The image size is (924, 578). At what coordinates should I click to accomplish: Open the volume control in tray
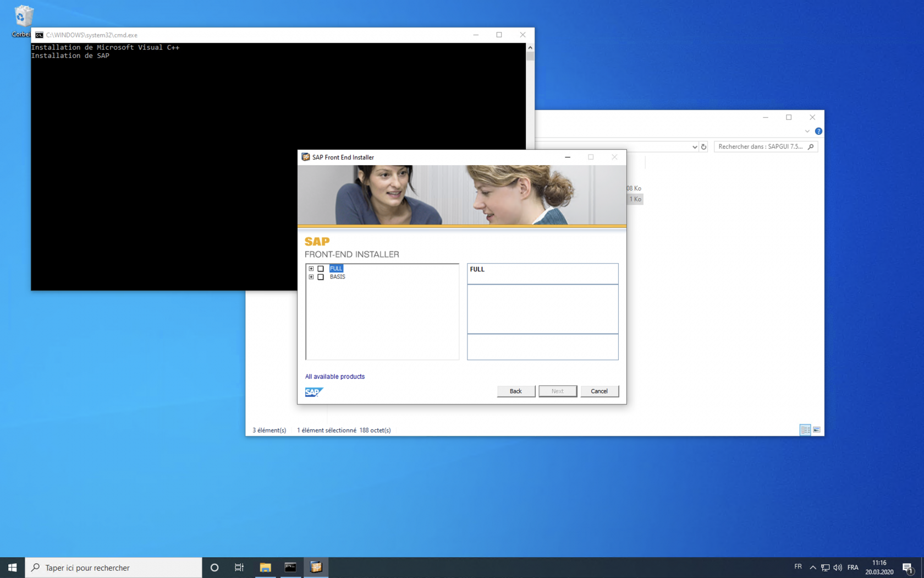[838, 568]
